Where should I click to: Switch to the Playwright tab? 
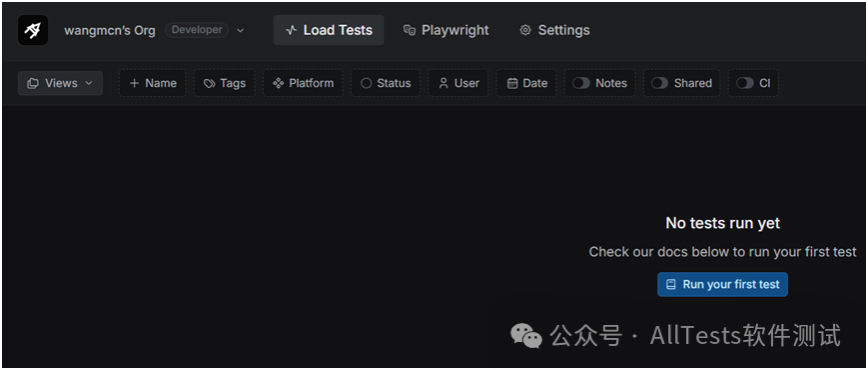coord(446,30)
